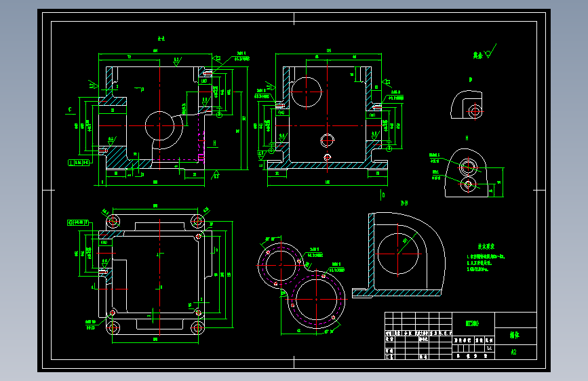The height and width of the screenshot is (381, 588).
Task: Click the tolerance frame at first view's lower left
Action: [x=79, y=163]
